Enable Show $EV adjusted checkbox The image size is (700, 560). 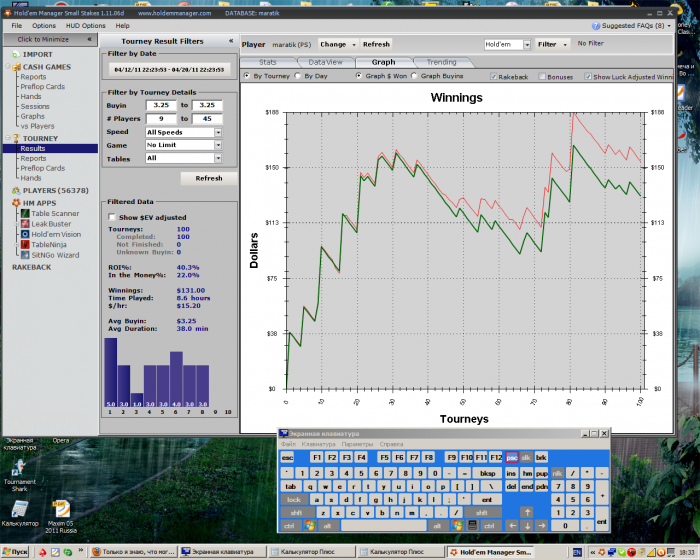[112, 217]
